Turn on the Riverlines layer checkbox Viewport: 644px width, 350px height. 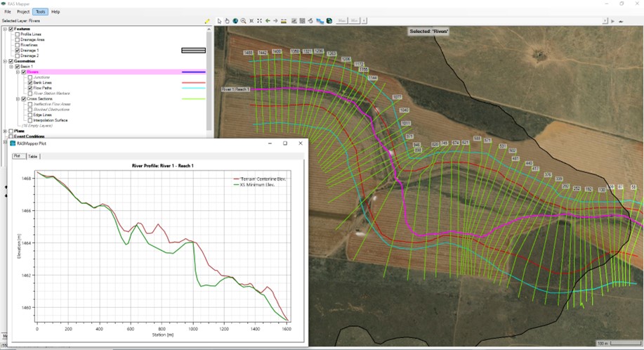[x=18, y=45]
